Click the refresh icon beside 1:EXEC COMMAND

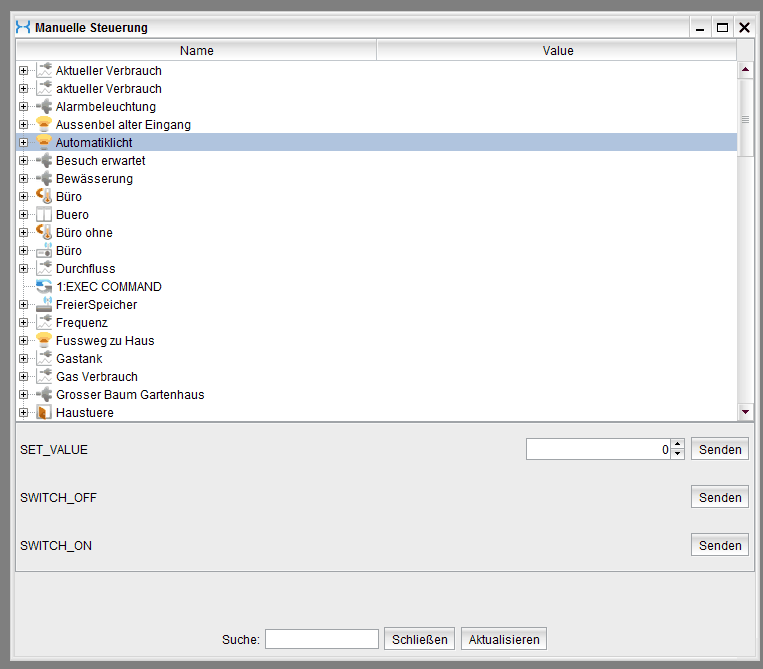tap(43, 287)
